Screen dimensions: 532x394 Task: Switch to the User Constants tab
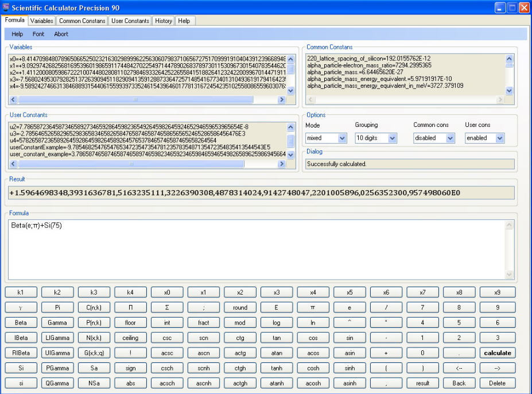[x=130, y=20]
